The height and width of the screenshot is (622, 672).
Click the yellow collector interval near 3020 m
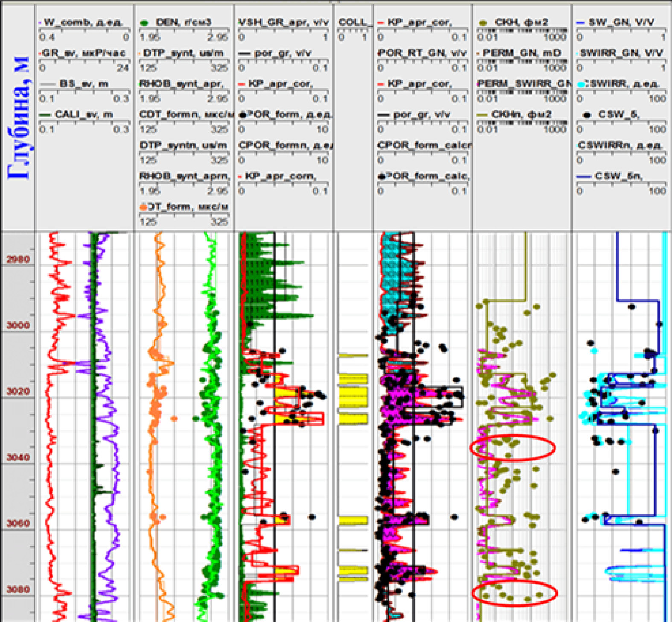pos(353,396)
